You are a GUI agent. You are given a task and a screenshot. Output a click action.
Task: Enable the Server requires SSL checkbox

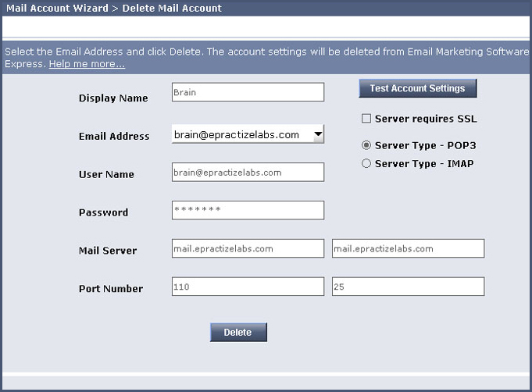tap(366, 119)
